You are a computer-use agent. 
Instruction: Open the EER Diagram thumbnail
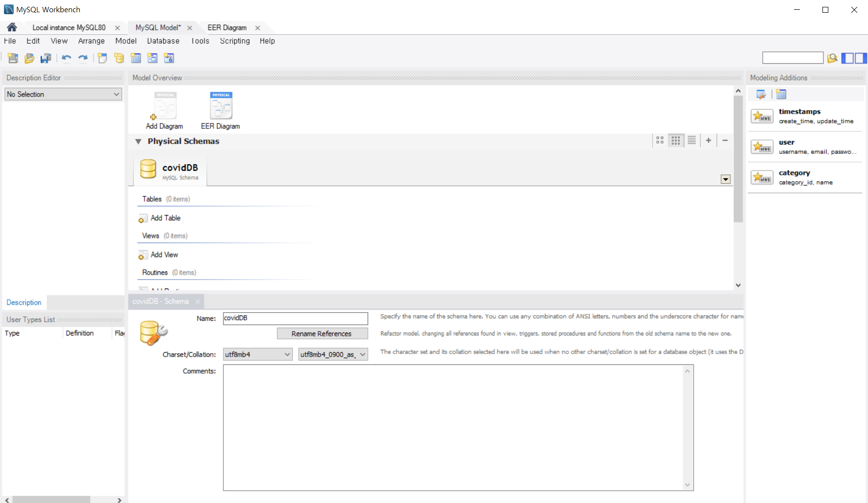[x=220, y=111]
